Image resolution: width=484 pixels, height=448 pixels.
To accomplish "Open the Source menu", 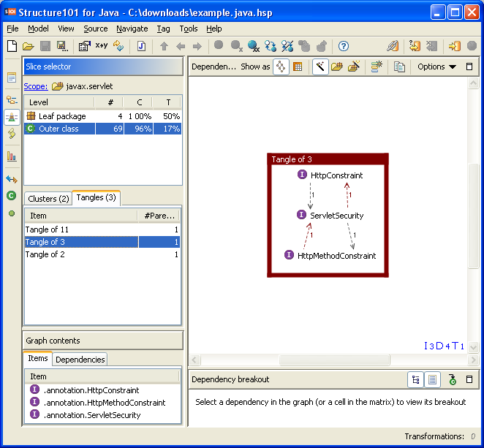I will pyautogui.click(x=96, y=29).
